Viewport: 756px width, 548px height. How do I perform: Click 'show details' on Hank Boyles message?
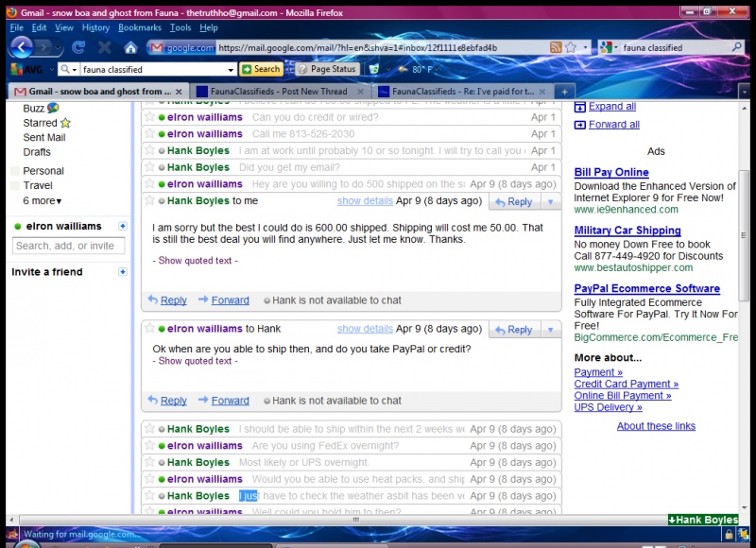click(365, 200)
